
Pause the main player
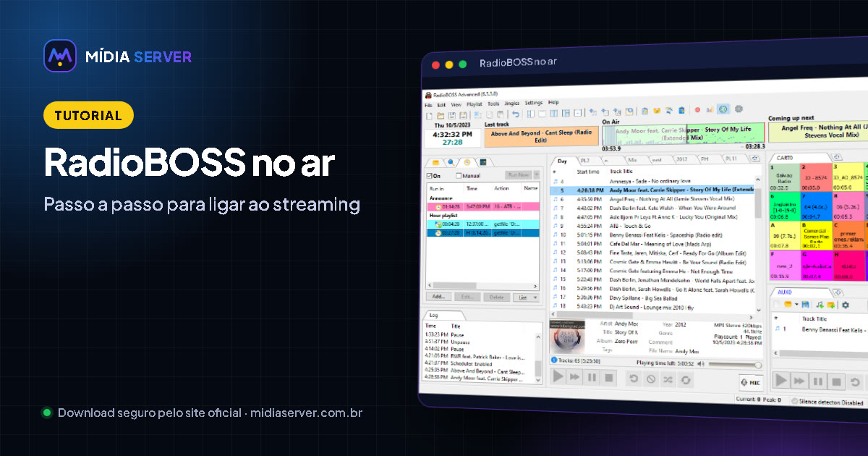[592, 377]
